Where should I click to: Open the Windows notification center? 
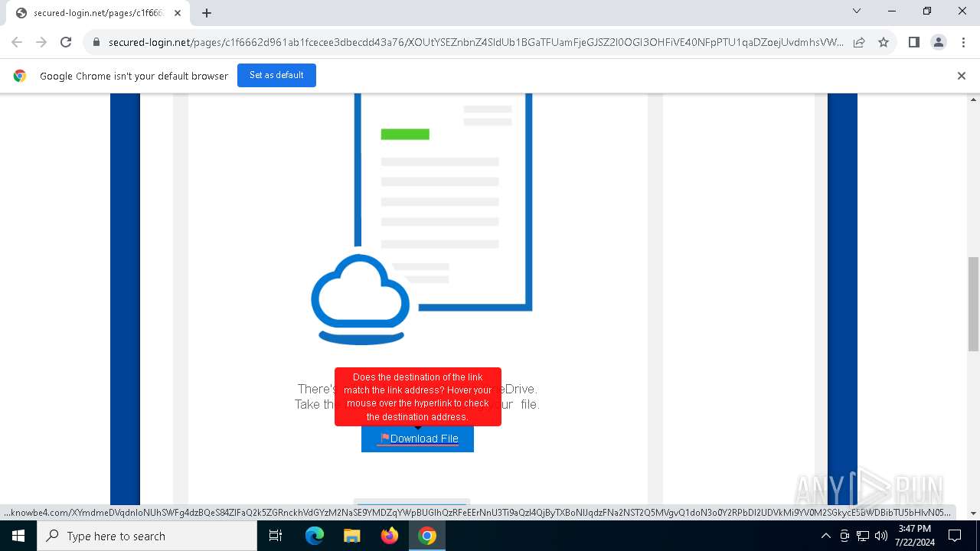(x=955, y=536)
